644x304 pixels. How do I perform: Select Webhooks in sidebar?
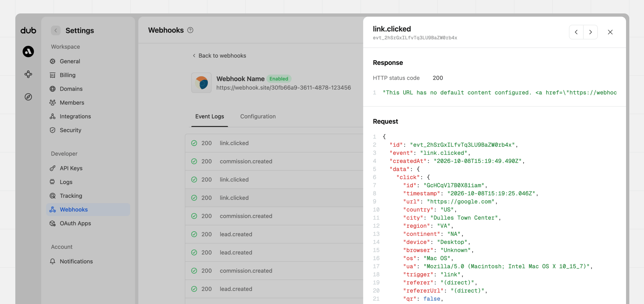[x=88, y=209]
